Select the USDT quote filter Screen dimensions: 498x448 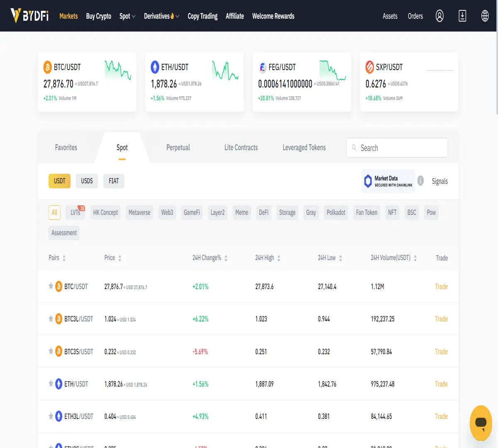pyautogui.click(x=59, y=181)
